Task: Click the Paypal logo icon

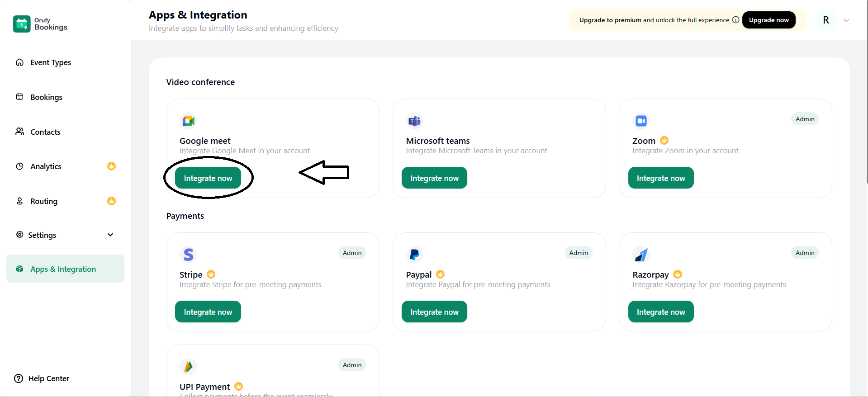Action: pos(414,255)
